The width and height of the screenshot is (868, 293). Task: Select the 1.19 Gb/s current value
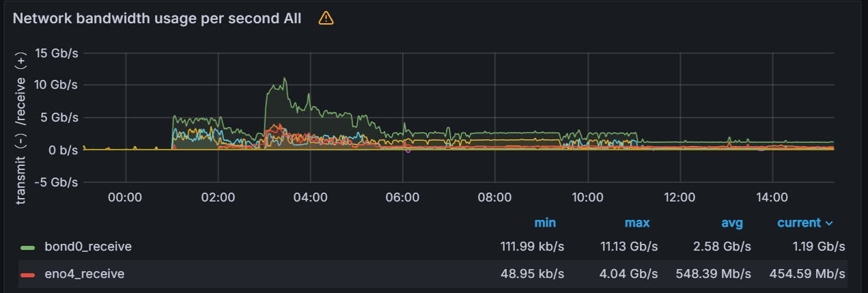point(820,246)
